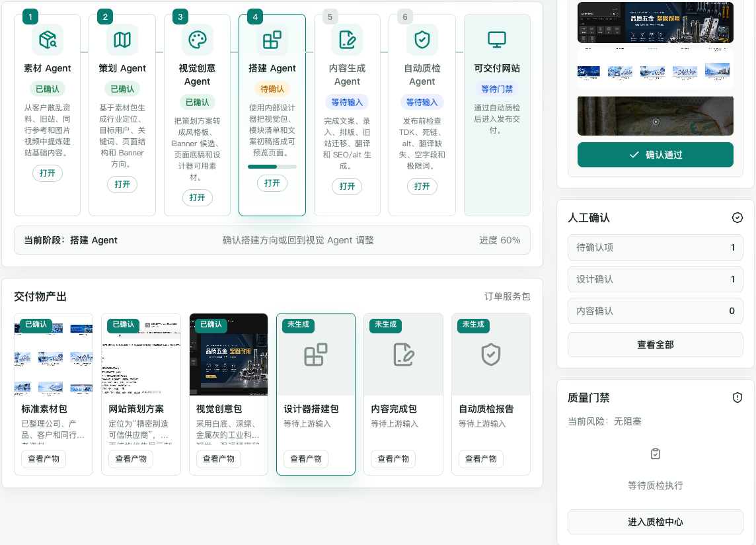756x545 pixels.
Task: Click the 内容生成 Agent document-edit icon
Action: click(347, 40)
